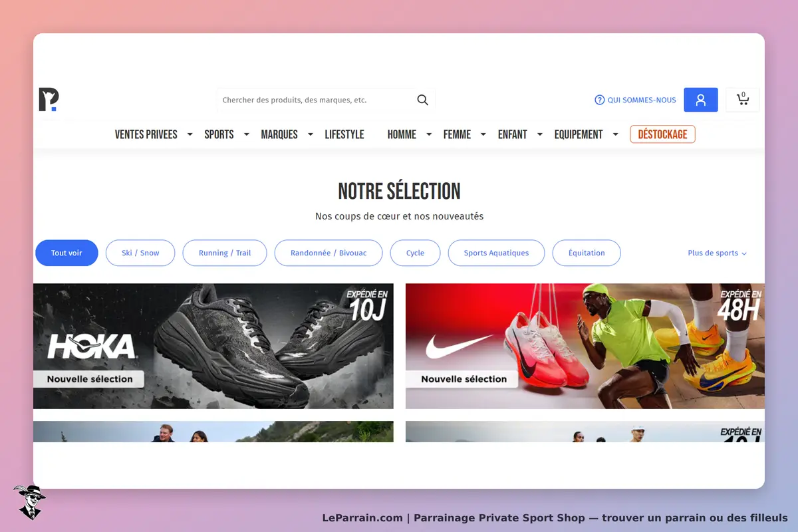
Task: Filter by Cycle
Action: 415,253
